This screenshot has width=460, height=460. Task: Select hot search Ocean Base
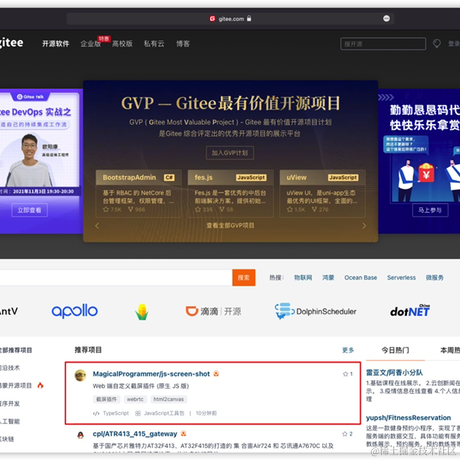[361, 278]
